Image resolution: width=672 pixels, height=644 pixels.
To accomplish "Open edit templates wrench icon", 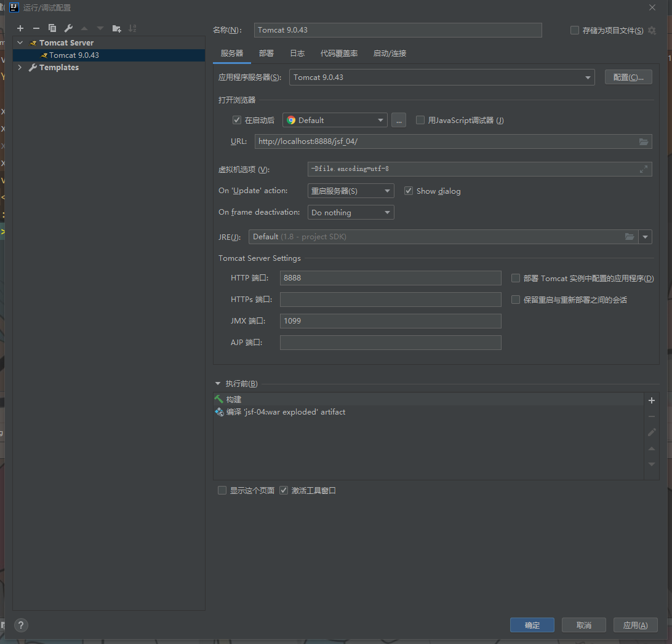I will pos(68,28).
